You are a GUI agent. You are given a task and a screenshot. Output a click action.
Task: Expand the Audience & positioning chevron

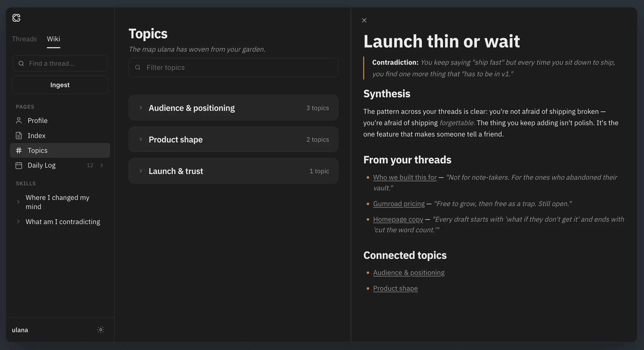click(x=141, y=108)
